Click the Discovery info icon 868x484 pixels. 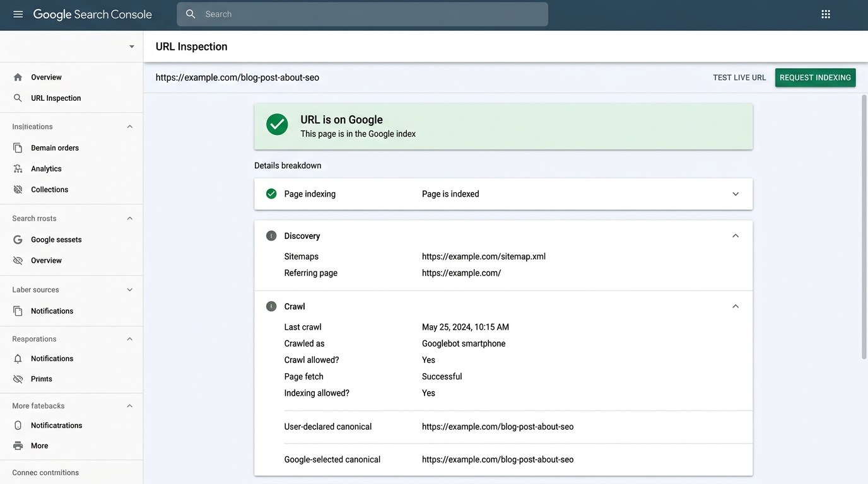(x=271, y=236)
